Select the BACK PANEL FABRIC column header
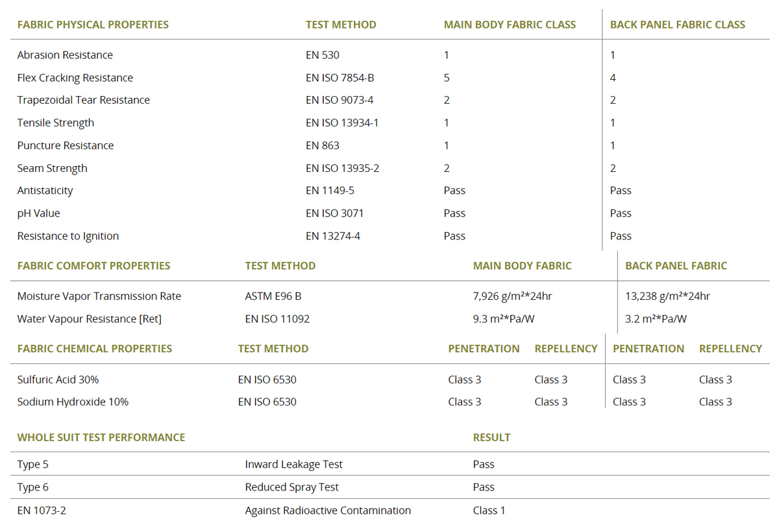This screenshot has height=532, width=779. pos(676,266)
